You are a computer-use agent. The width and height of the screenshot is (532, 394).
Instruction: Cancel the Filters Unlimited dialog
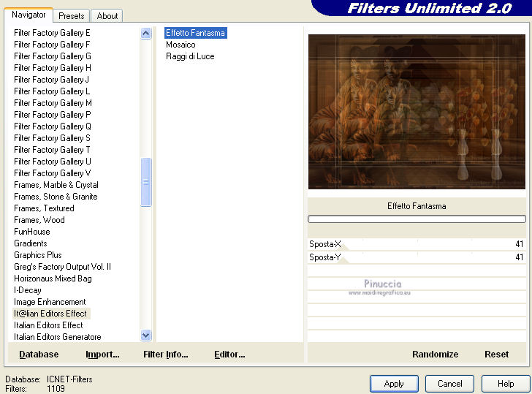(449, 384)
